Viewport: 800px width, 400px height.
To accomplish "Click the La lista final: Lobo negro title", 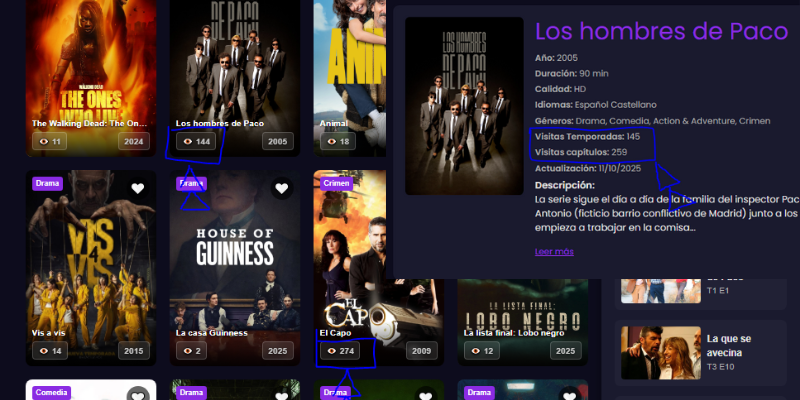I will (x=514, y=333).
